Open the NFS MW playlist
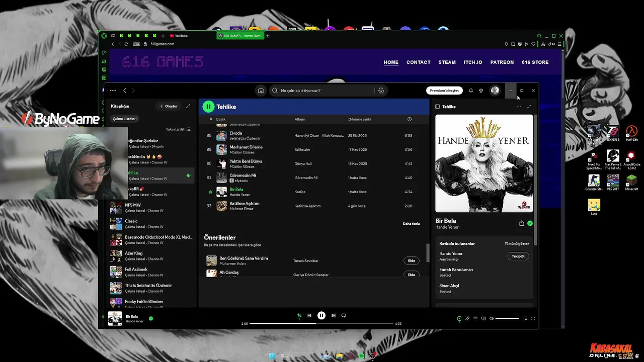Viewport: 644px width, 362px height. click(151, 208)
